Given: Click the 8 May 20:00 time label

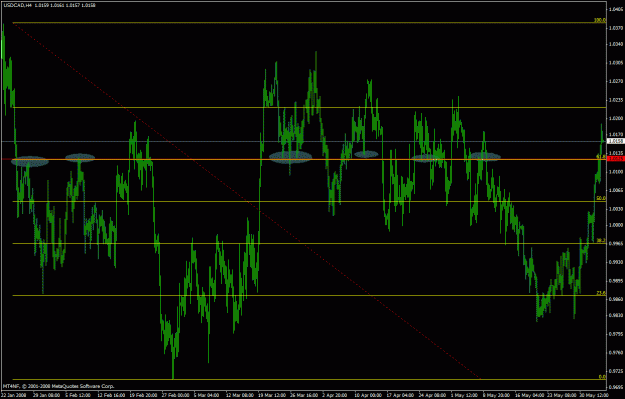Looking at the screenshot, I should pos(496,395).
